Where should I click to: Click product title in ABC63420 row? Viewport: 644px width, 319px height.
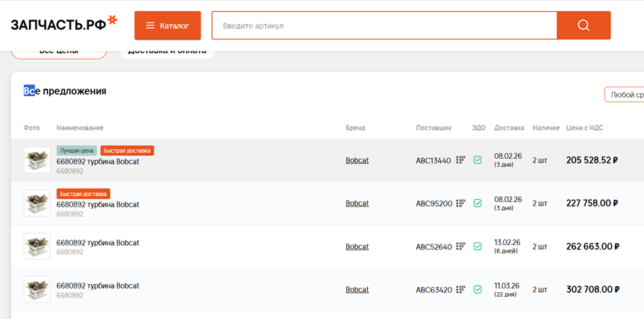(98, 285)
